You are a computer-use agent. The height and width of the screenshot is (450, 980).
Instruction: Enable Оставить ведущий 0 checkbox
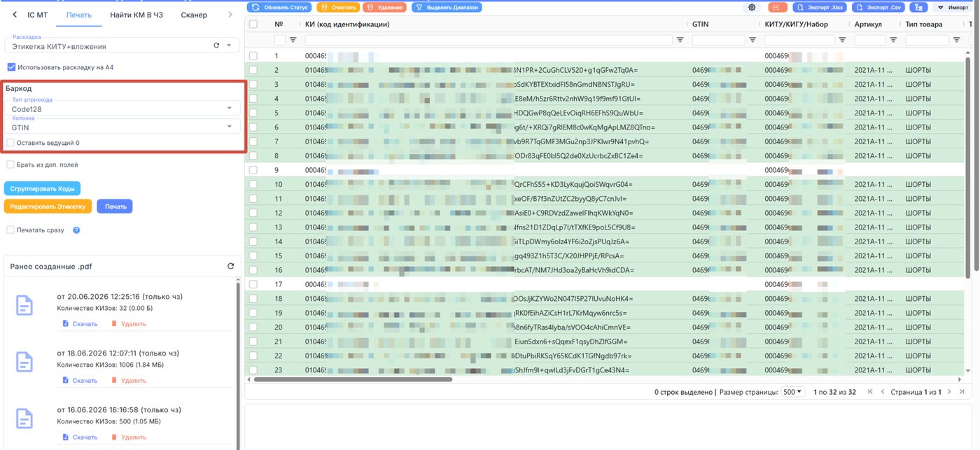point(10,143)
